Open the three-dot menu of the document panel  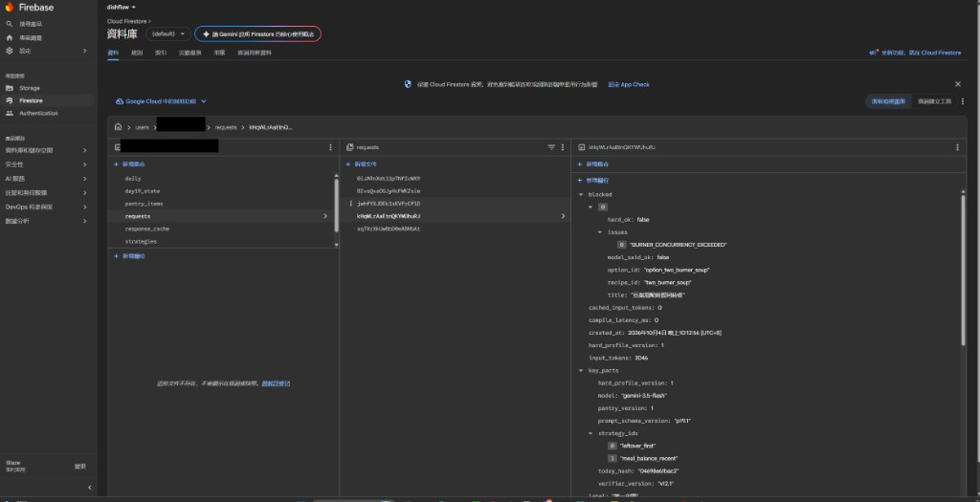pyautogui.click(x=957, y=147)
